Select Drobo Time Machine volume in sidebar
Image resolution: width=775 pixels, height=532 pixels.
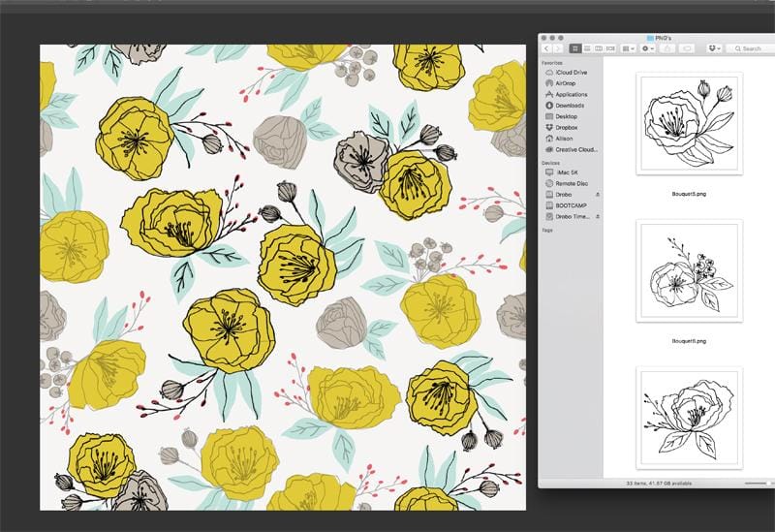point(569,216)
